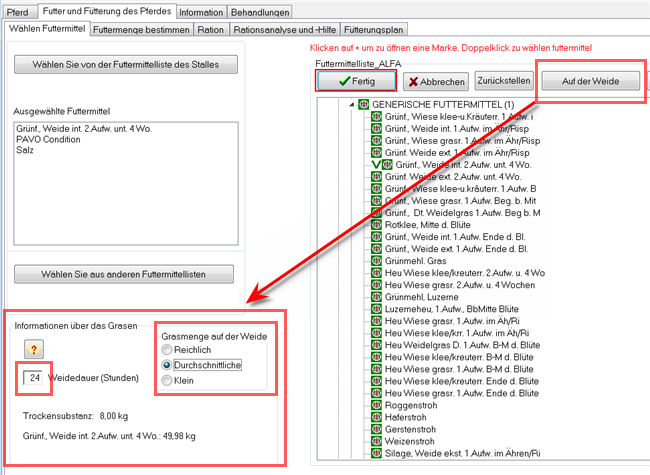
Task: Click icon of Grünf., Wiese grasr. 1.Aufw. im Ähr/Risp
Action: coord(376,141)
